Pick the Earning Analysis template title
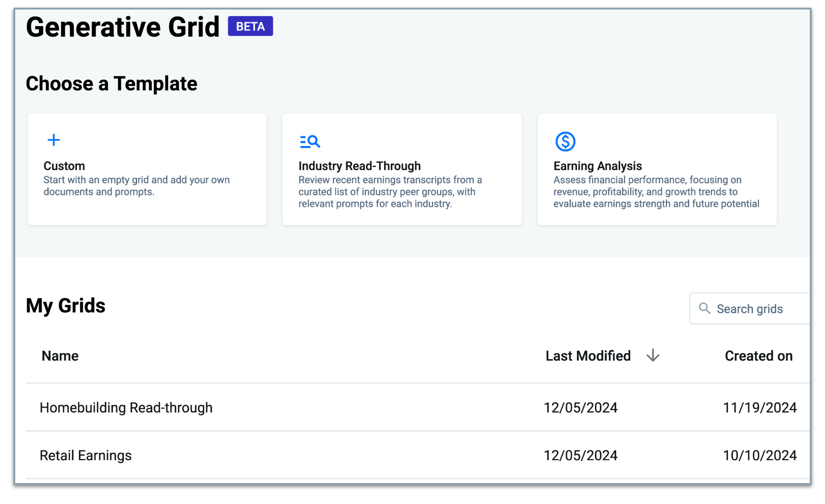 tap(597, 166)
